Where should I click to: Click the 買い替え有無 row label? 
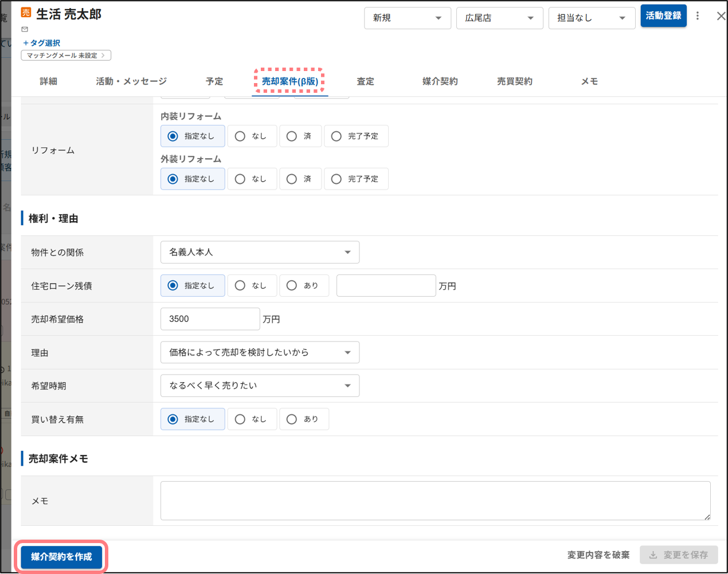tap(57, 419)
